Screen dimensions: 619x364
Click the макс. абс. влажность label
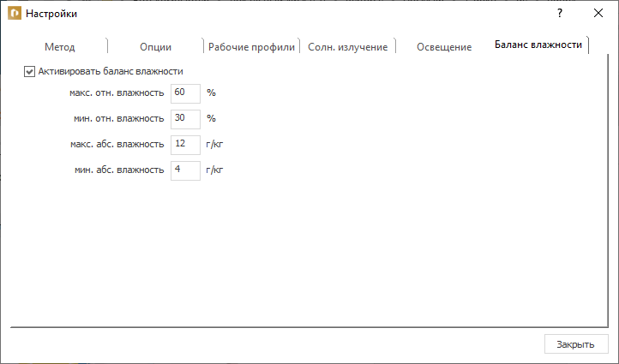117,145
